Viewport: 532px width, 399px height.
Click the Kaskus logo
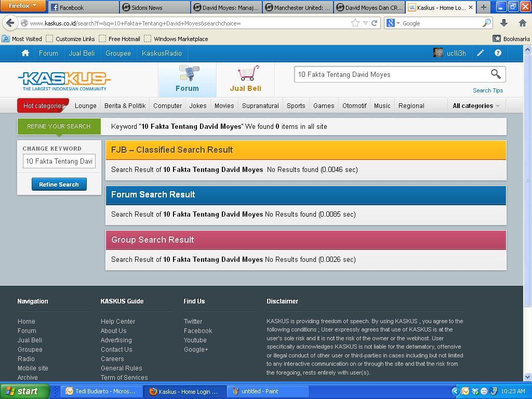click(64, 81)
